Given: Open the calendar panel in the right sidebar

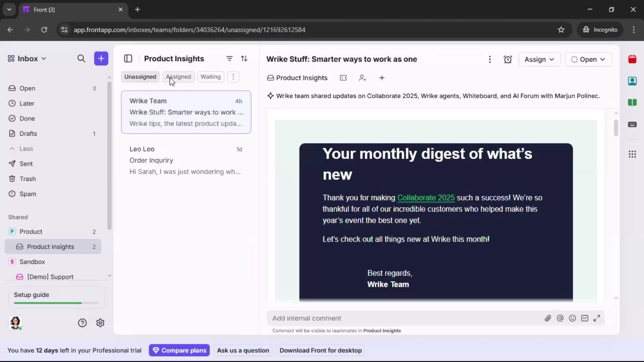Looking at the screenshot, I should click(x=633, y=59).
